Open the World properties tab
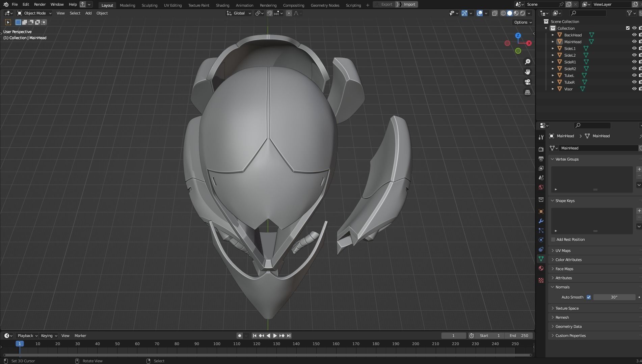 pos(541,187)
